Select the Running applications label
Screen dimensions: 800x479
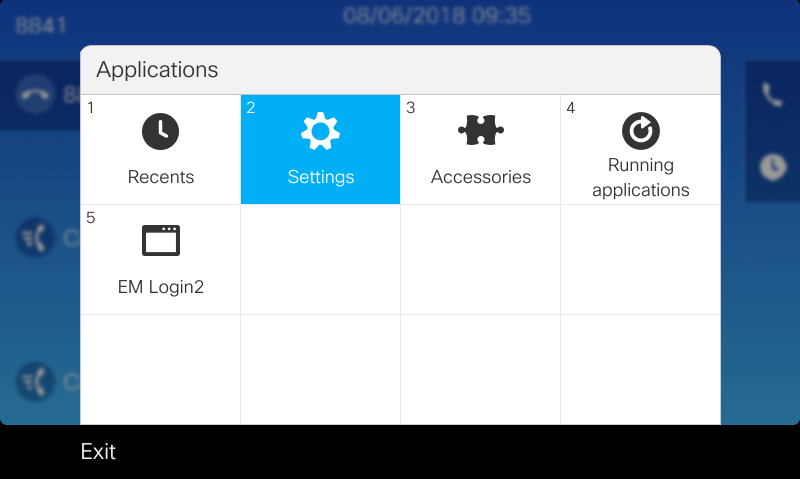click(641, 178)
